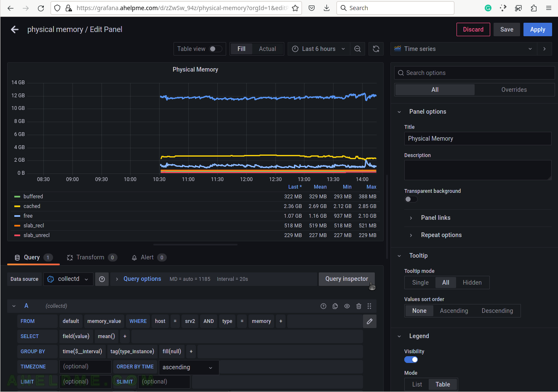Image resolution: width=558 pixels, height=392 pixels.
Task: Expand Repeat options section
Action: [441, 235]
